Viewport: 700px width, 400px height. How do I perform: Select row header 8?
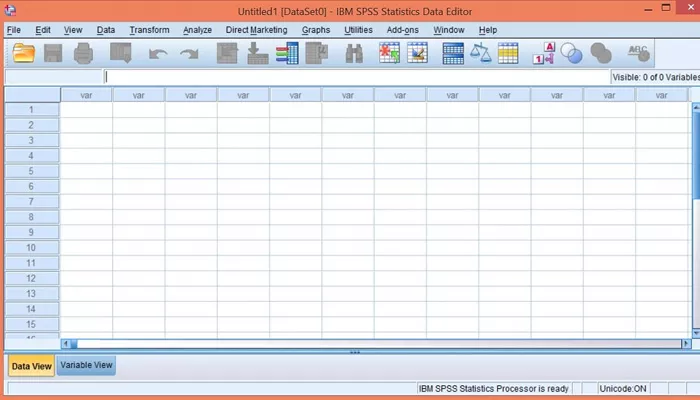click(x=32, y=217)
